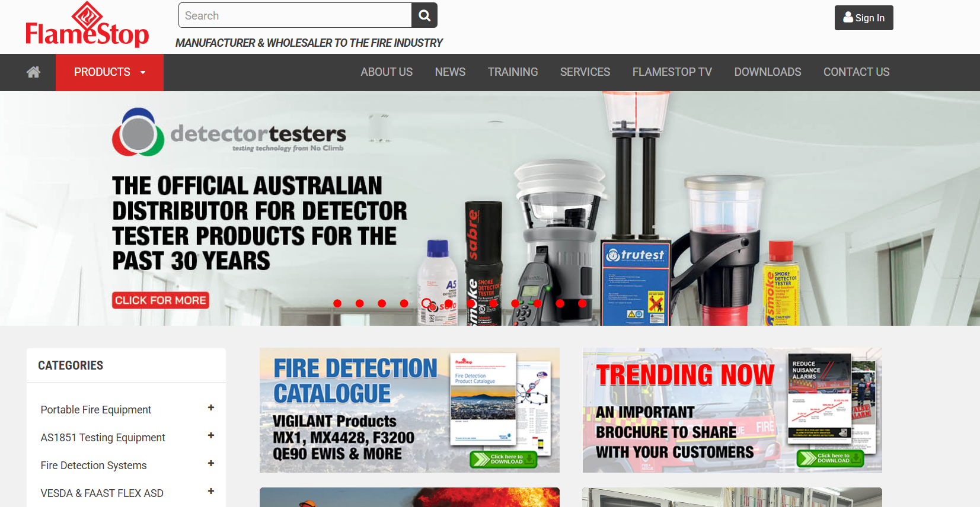Expand Portable Fire Equipment category
The width and height of the screenshot is (980, 507).
[211, 407]
